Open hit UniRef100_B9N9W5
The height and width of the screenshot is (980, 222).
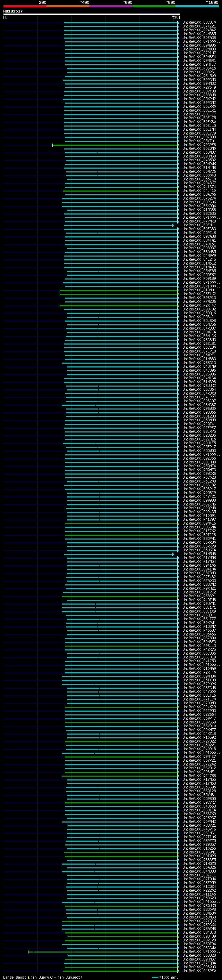click(x=199, y=45)
